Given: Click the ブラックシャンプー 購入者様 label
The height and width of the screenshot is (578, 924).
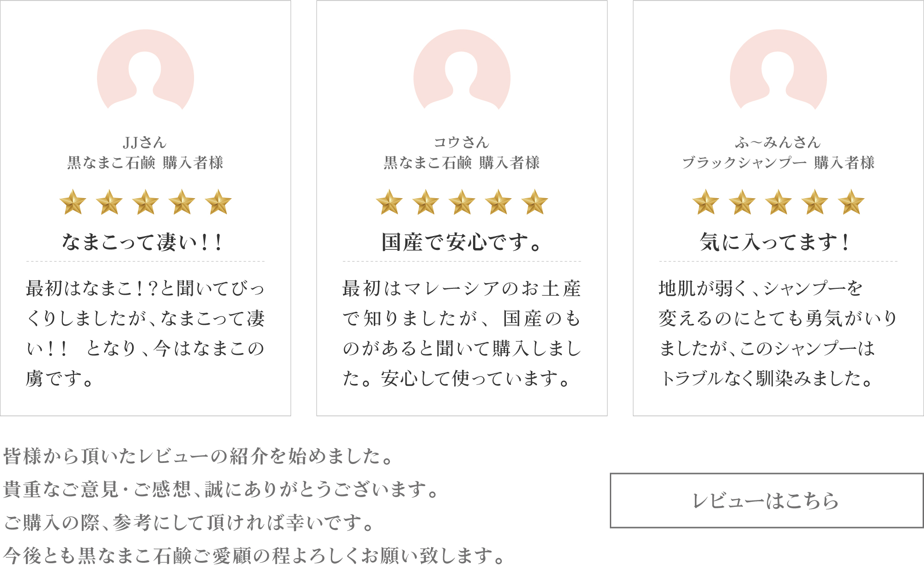Looking at the screenshot, I should click(778, 163).
